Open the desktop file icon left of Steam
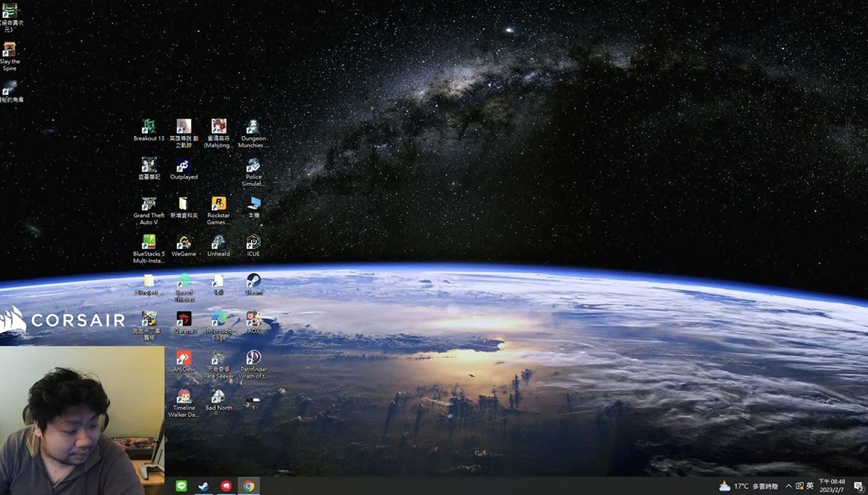 click(218, 284)
